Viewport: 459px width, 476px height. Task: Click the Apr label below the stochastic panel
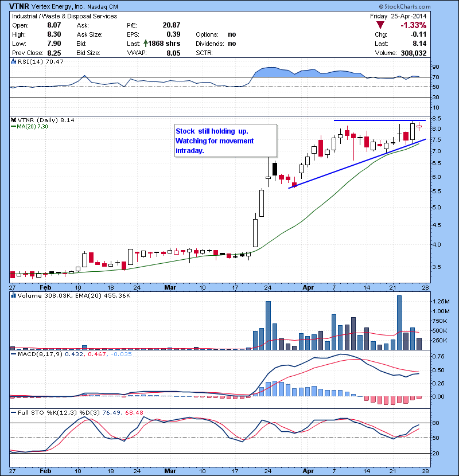[308, 471]
